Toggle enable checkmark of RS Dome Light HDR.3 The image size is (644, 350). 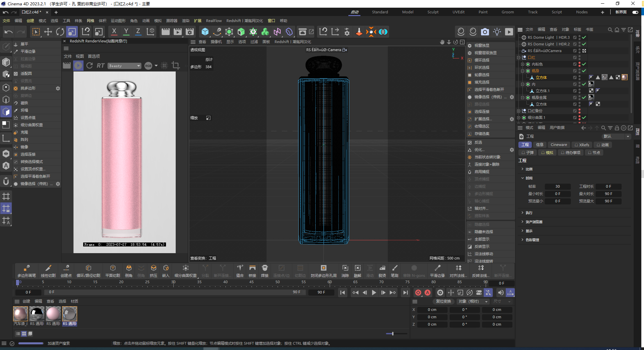[584, 37]
